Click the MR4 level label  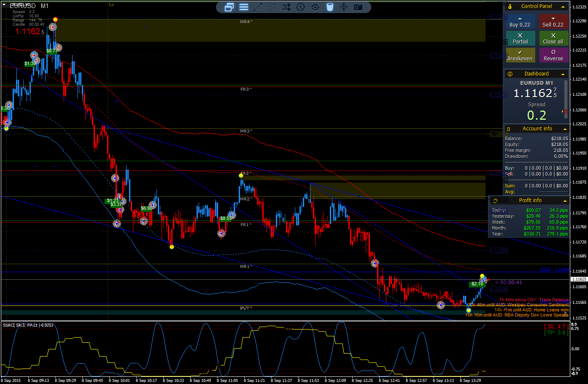[x=246, y=22]
